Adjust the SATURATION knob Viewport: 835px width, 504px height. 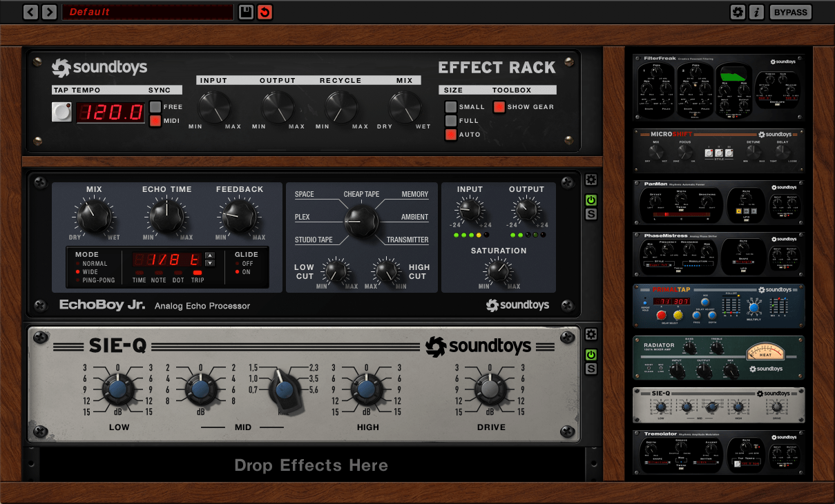(x=499, y=271)
